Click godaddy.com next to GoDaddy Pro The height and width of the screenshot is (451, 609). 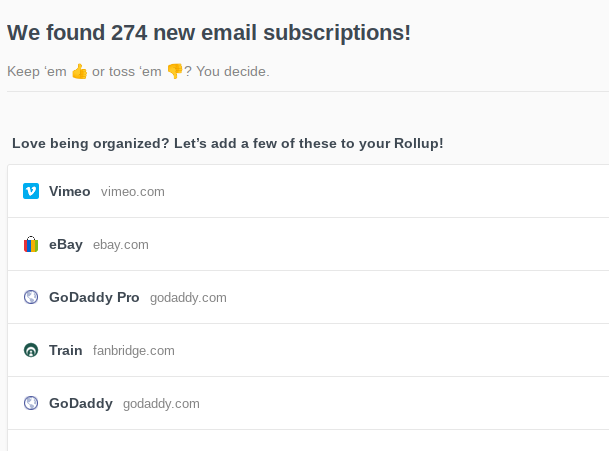(188, 297)
